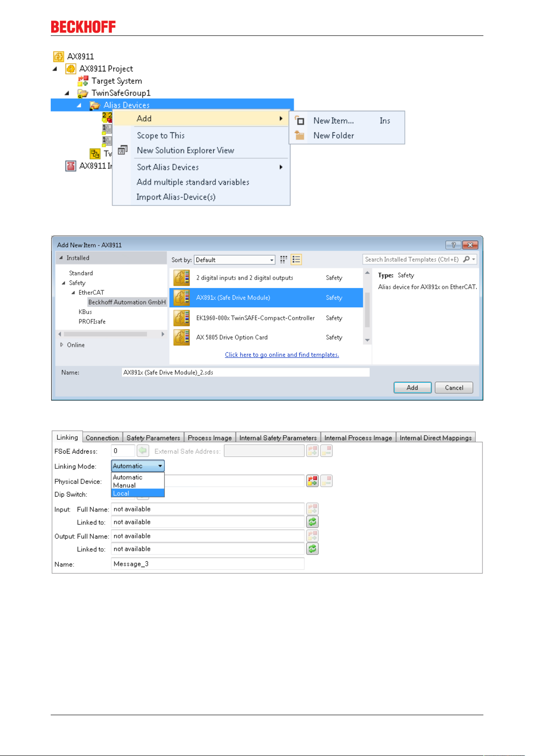Screen dimensions: 535x756
Task: Open the Linking Mode dropdown
Action: pyautogui.click(x=138, y=466)
